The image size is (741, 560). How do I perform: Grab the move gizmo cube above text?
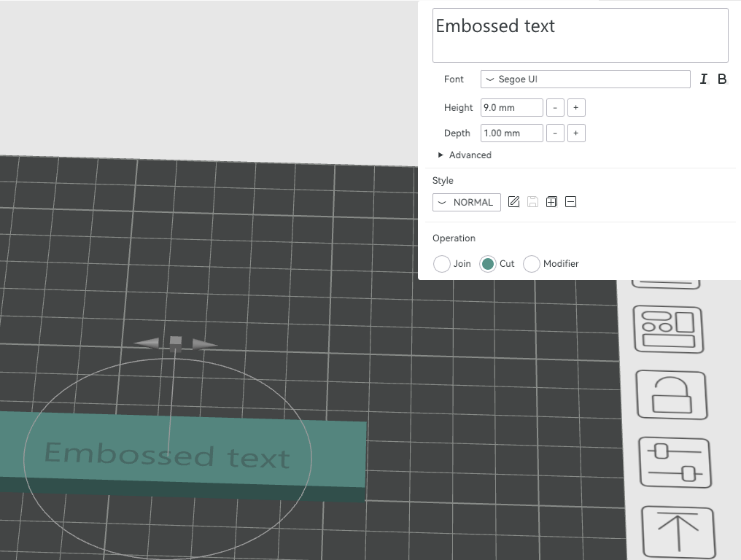[x=176, y=343]
